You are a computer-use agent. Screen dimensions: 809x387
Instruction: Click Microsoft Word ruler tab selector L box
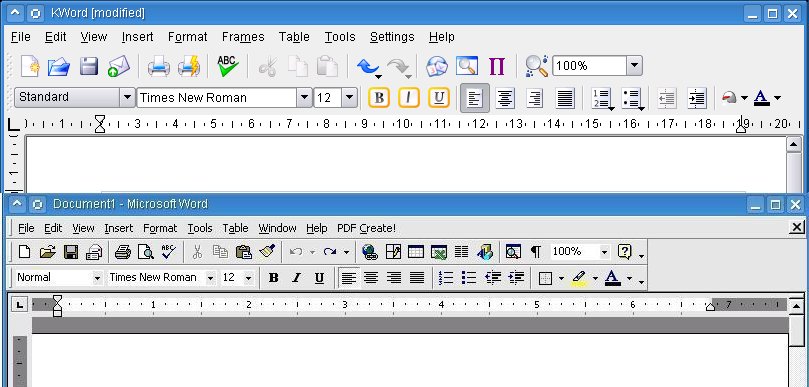coord(20,305)
